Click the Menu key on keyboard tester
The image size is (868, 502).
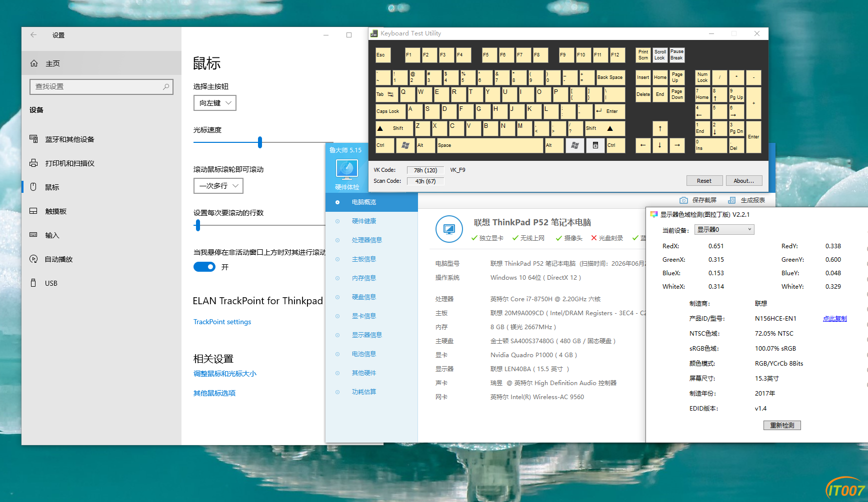pyautogui.click(x=595, y=145)
